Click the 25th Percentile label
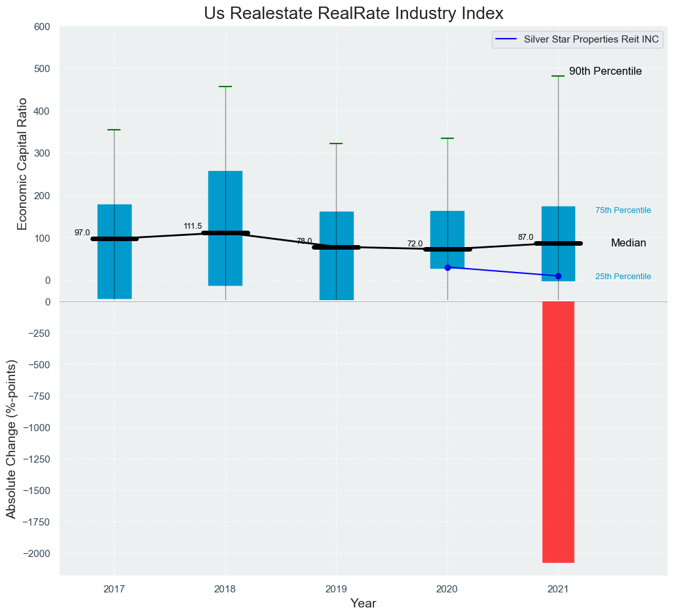Image resolution: width=674 pixels, height=616 pixels. point(622,277)
